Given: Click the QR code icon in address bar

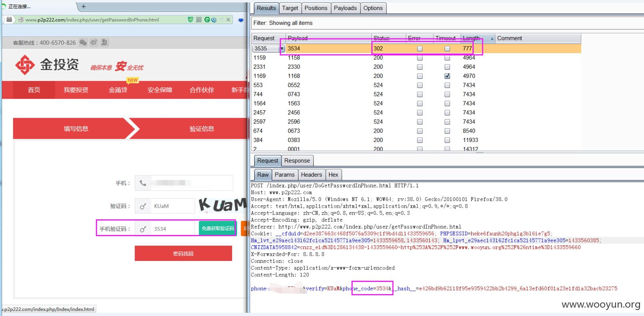Looking at the screenshot, I should click(x=199, y=20).
